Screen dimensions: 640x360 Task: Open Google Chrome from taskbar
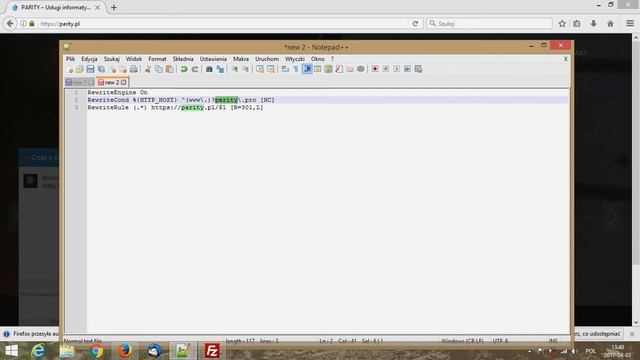coord(96,351)
